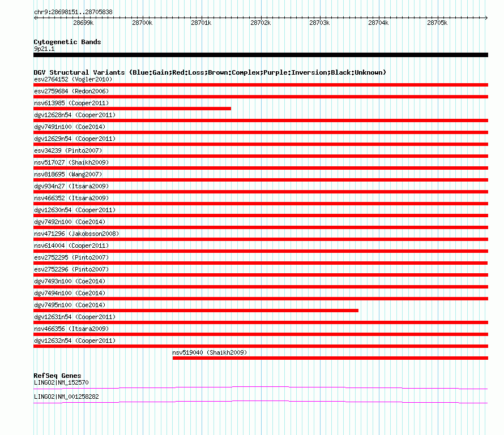
Task: Select dgv7492n100 (Coe2014) label
Action: (x=70, y=222)
